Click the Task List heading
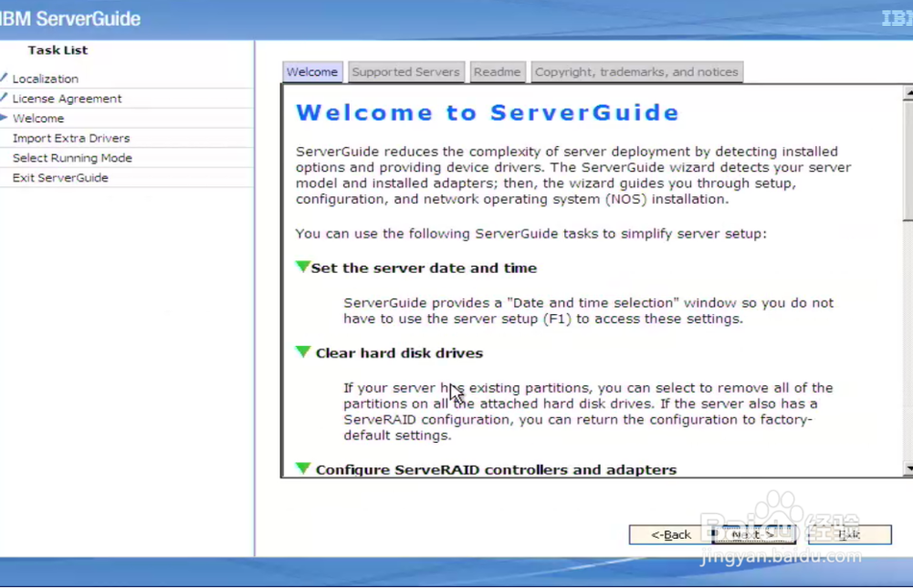The height and width of the screenshot is (588, 913). pos(58,50)
